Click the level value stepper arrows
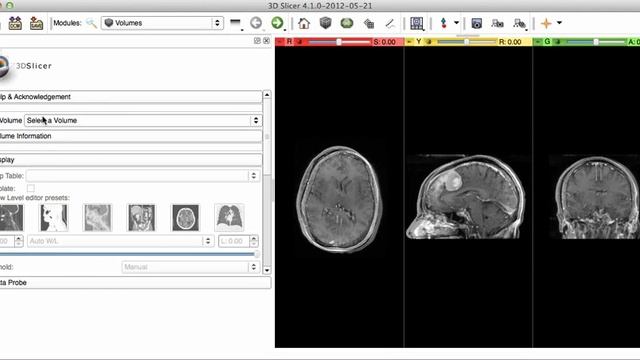 click(254, 241)
